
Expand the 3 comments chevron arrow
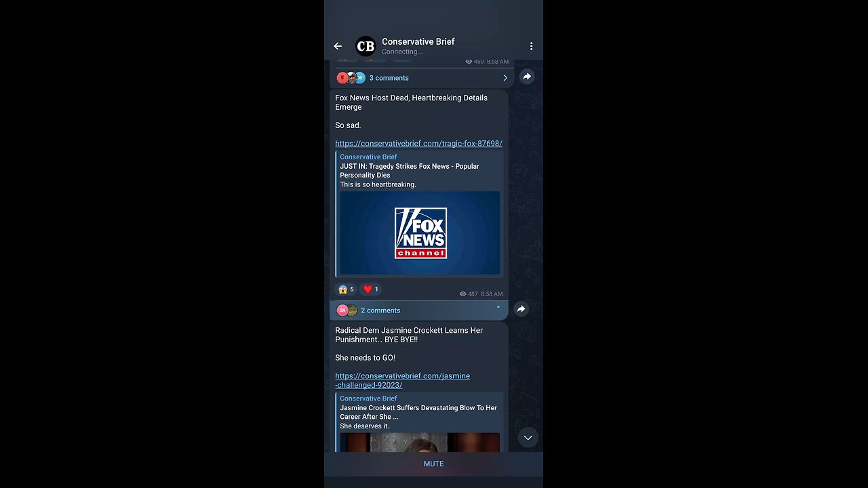505,78
